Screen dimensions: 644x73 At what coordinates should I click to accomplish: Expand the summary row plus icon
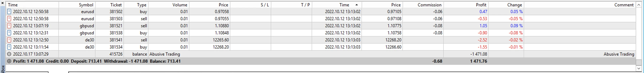9,61
